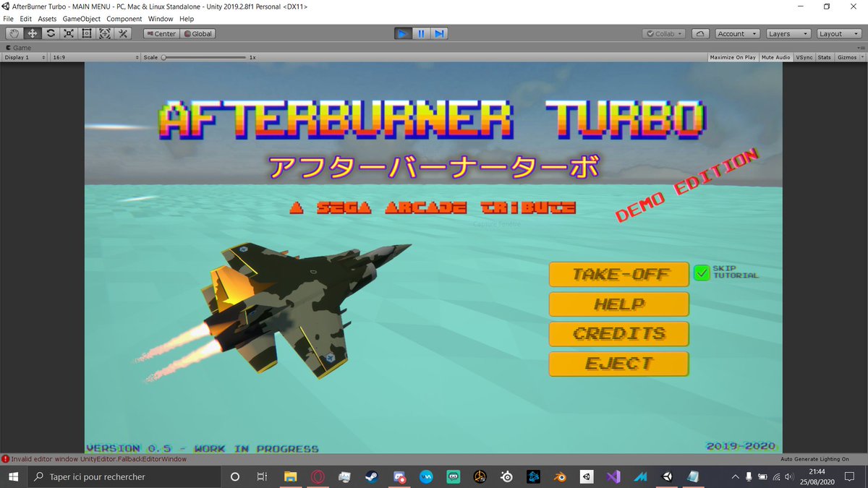This screenshot has height=488, width=868.
Task: Open the Assets menu
Action: click(x=47, y=19)
